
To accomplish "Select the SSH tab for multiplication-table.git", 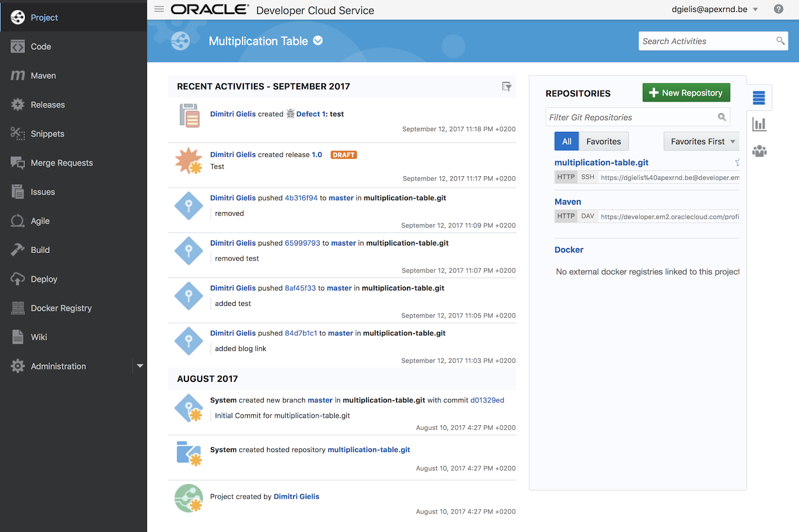I will (x=588, y=177).
